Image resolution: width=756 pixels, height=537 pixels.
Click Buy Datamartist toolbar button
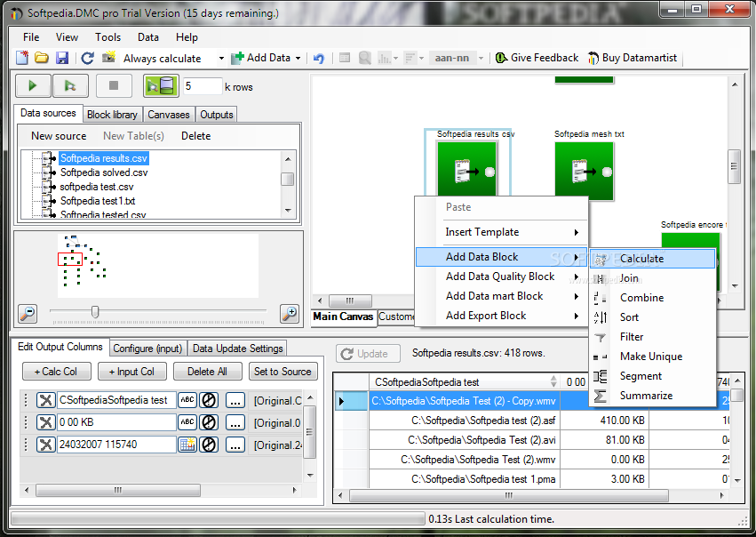point(633,58)
